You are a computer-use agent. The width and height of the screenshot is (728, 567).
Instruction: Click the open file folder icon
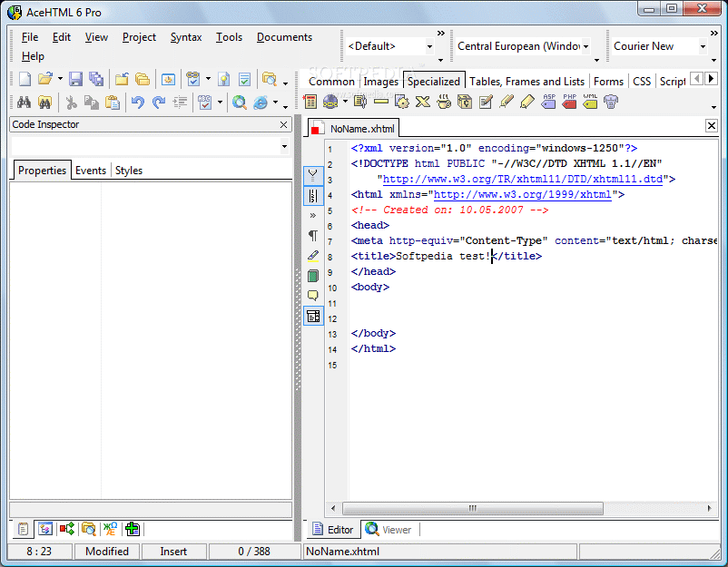[45, 79]
